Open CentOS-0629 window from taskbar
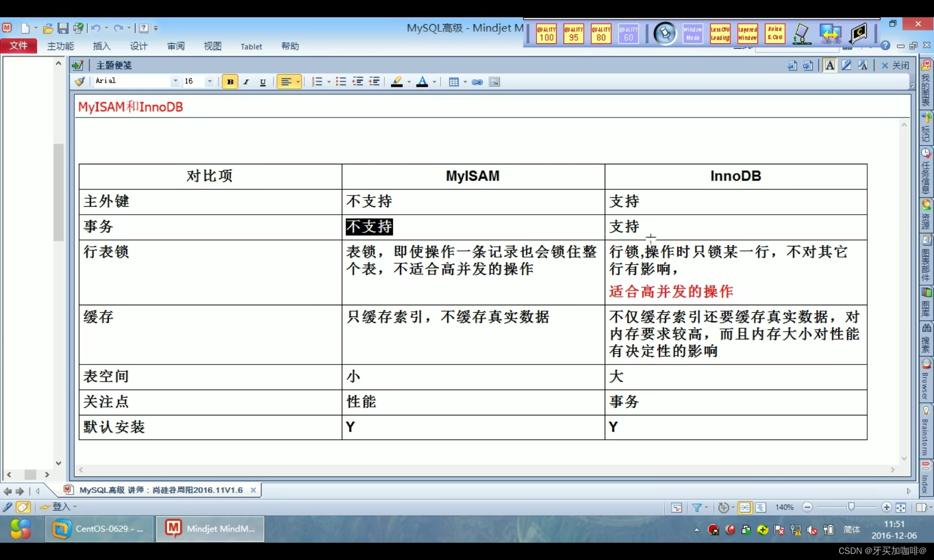The height and width of the screenshot is (560, 934). [99, 529]
